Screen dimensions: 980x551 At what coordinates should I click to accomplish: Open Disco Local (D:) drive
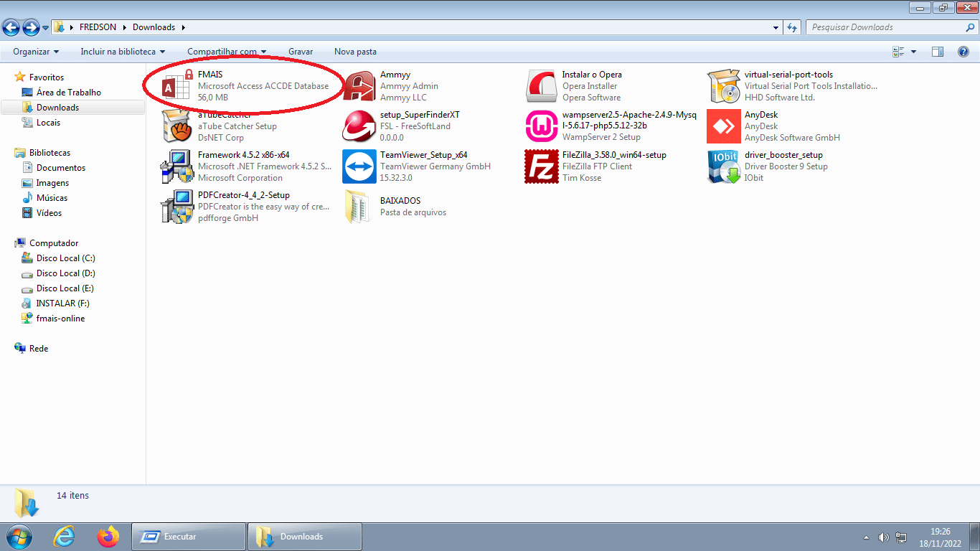tap(66, 273)
